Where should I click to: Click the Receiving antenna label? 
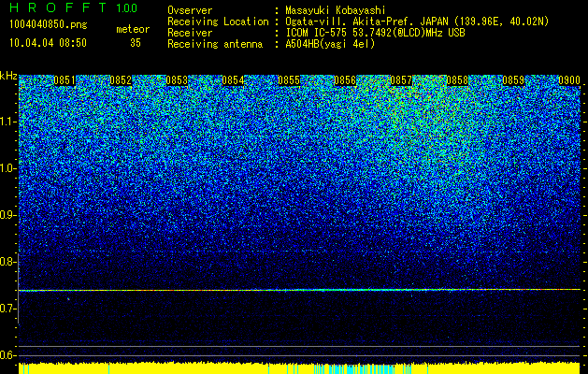pos(215,44)
